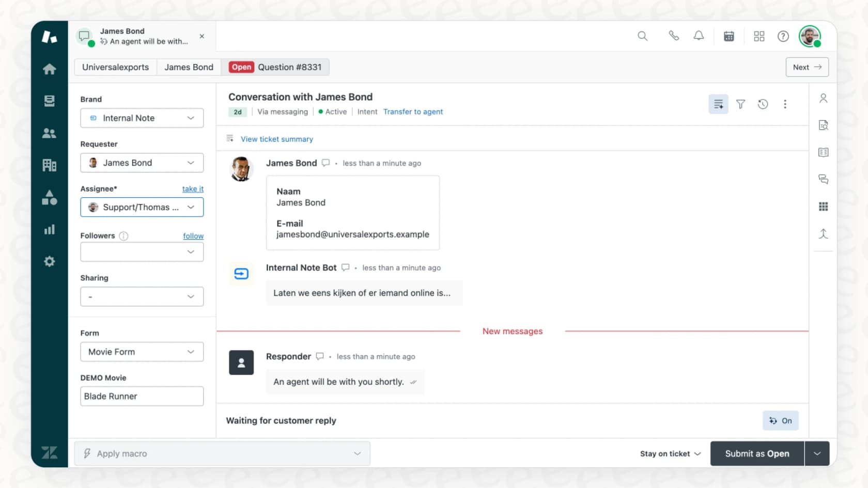This screenshot has height=488, width=868.
Task: Switch to Universalexports tab
Action: (115, 67)
